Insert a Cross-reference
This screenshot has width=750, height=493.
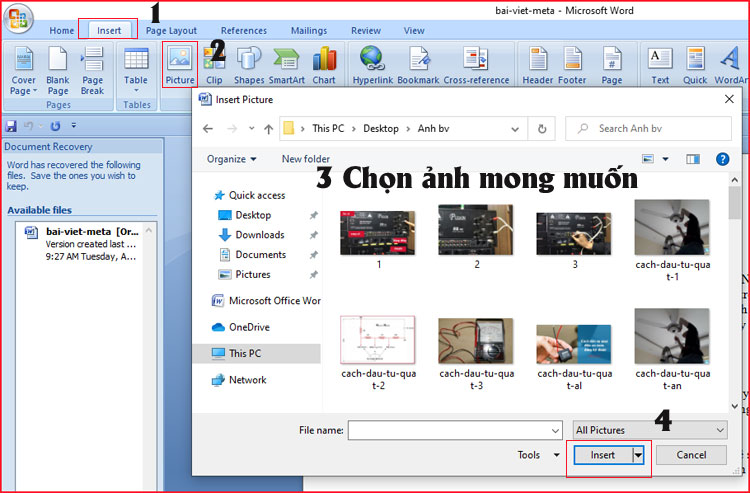pyautogui.click(x=476, y=65)
